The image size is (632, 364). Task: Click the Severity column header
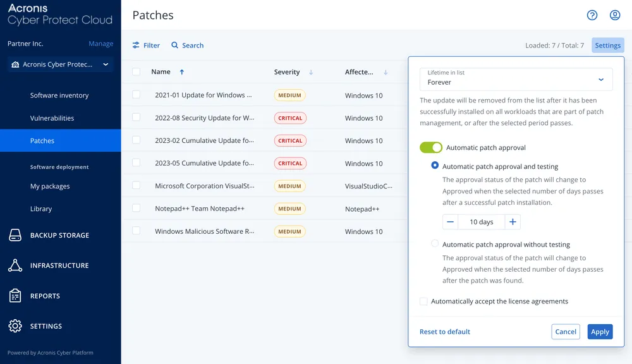(x=286, y=72)
